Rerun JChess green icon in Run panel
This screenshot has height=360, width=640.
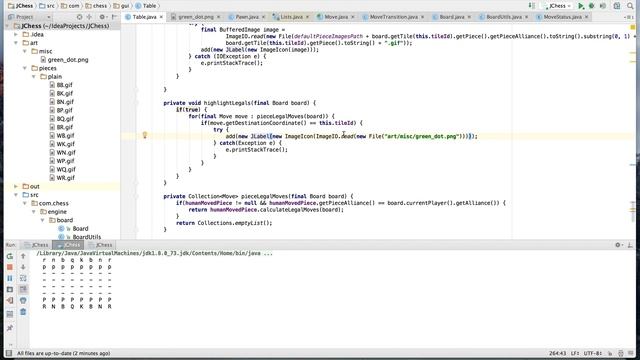pyautogui.click(x=10, y=256)
